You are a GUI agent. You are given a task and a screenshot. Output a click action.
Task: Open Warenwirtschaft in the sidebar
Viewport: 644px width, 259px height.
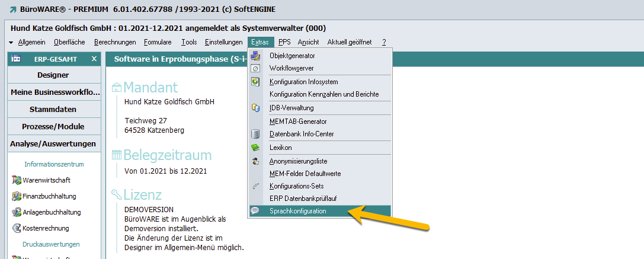50,180
